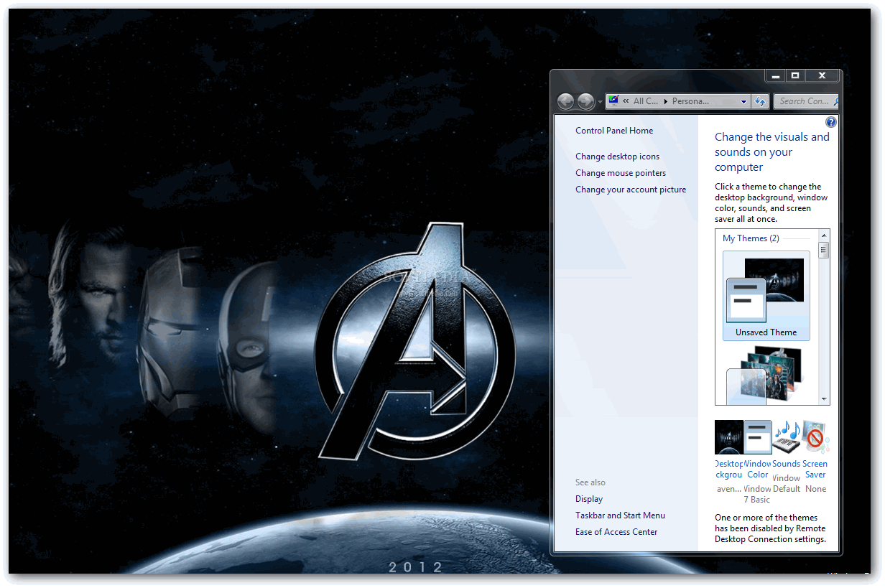Image resolution: width=885 pixels, height=588 pixels.
Task: Open Taskbar and Start Menu link
Action: (x=620, y=515)
